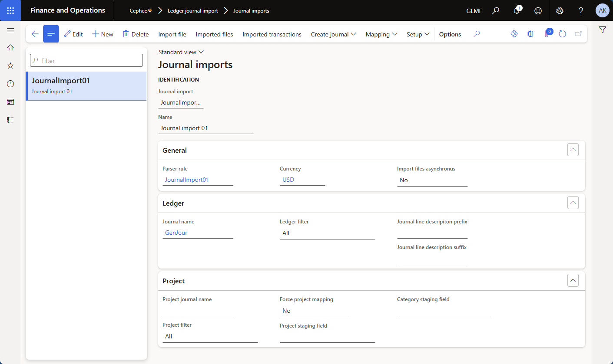This screenshot has height=364, width=613.
Task: Expand the Standard view dropdown
Action: point(181,52)
